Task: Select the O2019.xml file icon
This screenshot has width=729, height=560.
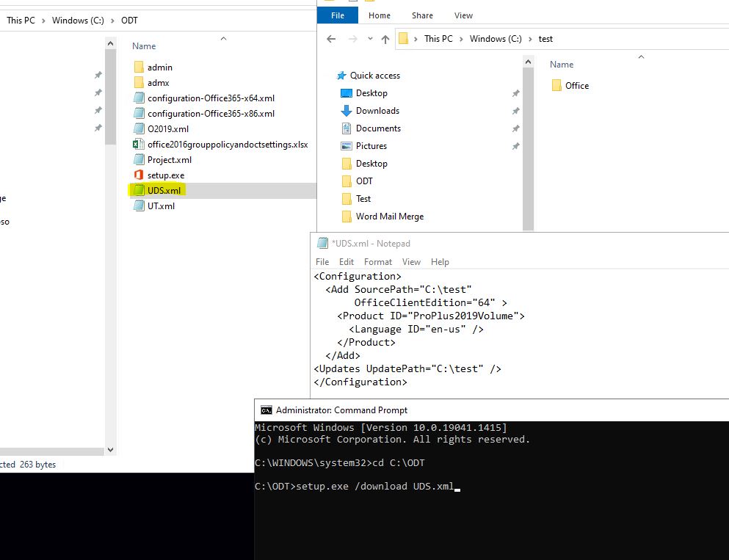Action: pyautogui.click(x=139, y=128)
